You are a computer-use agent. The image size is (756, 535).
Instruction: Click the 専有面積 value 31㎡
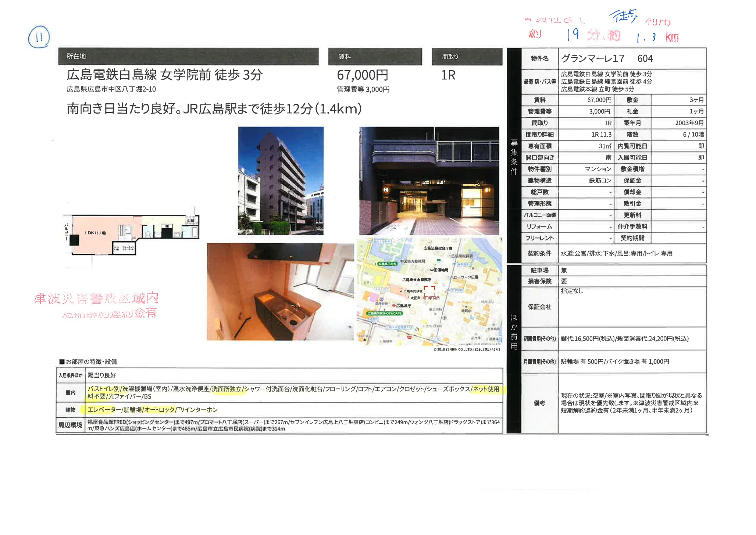pyautogui.click(x=605, y=146)
